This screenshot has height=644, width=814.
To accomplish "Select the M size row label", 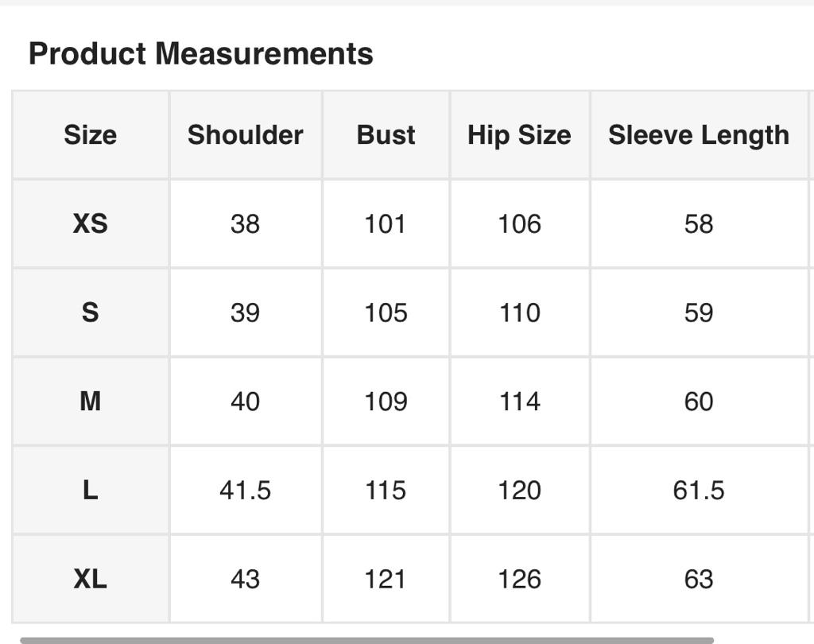I will tap(91, 402).
